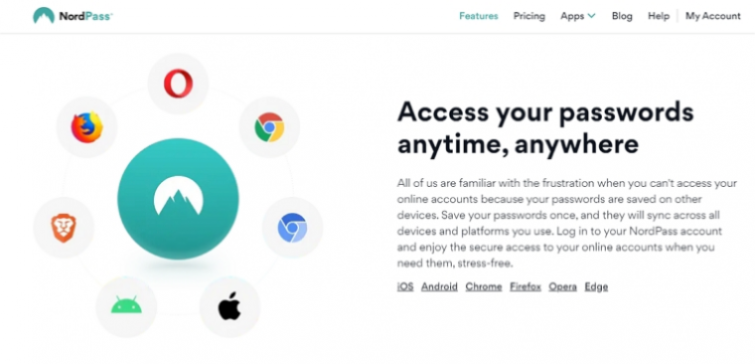This screenshot has width=755, height=364.
Task: Follow the Android download link
Action: [440, 287]
